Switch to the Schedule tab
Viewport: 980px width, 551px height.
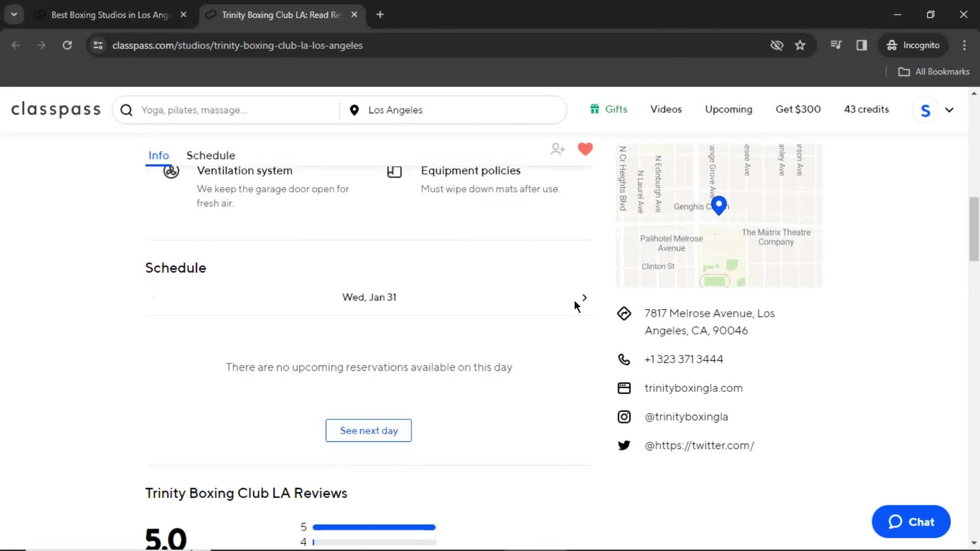tap(211, 156)
